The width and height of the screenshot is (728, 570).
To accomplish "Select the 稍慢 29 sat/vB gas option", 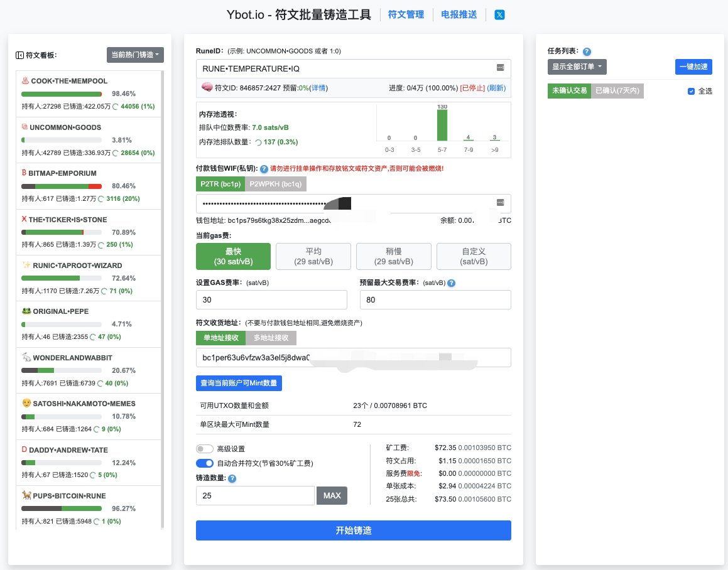I will coord(394,256).
